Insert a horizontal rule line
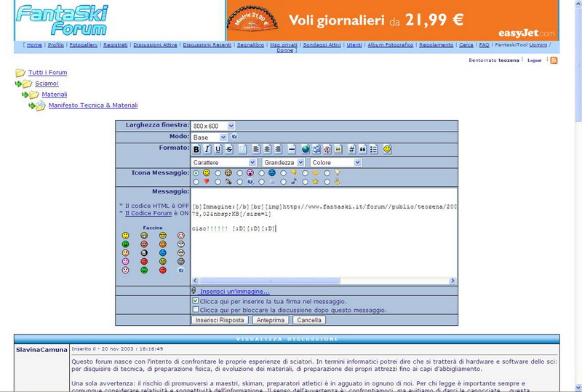Image resolution: width=582 pixels, height=392 pixels. pos(292,149)
